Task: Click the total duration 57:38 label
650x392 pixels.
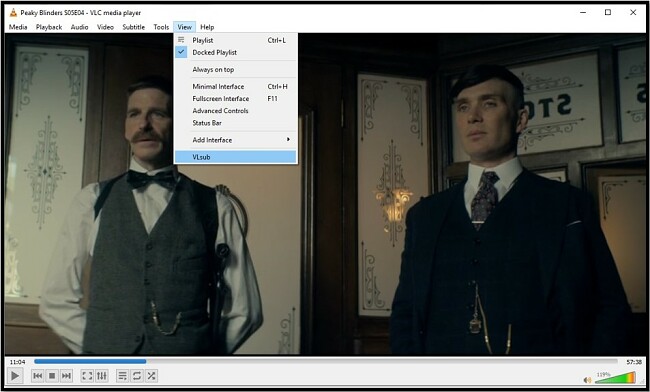Action: point(634,362)
